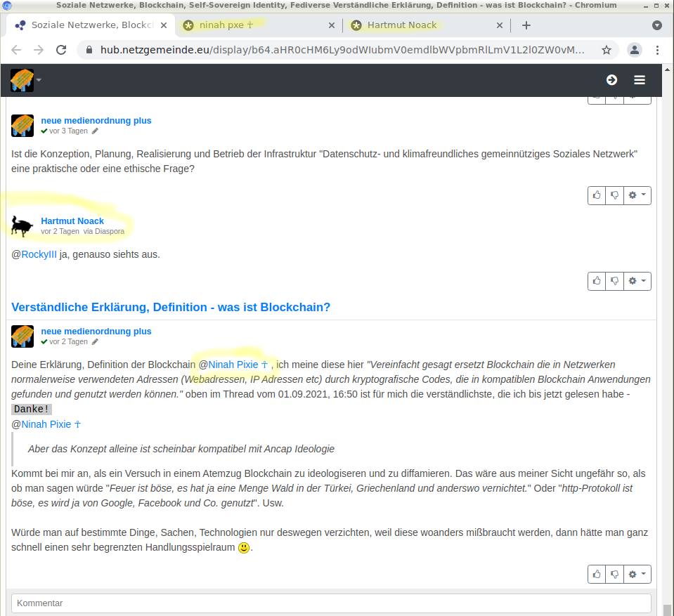Screen dimensions: 674x616
Task: Open RockyIII mention link
Action: coord(39,254)
